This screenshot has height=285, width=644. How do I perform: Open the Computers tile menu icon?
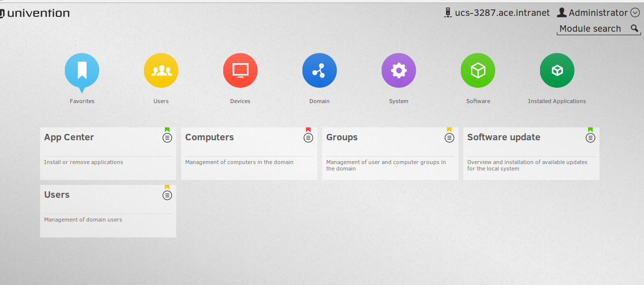click(x=308, y=138)
